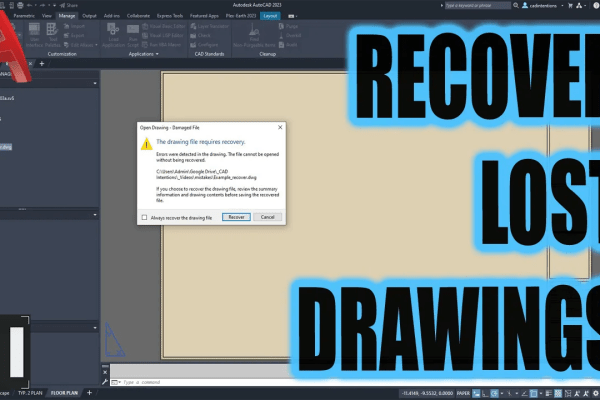This screenshot has width=600, height=400.
Task: Click the Redo arrow in quick access toolbar
Action: (42, 5)
